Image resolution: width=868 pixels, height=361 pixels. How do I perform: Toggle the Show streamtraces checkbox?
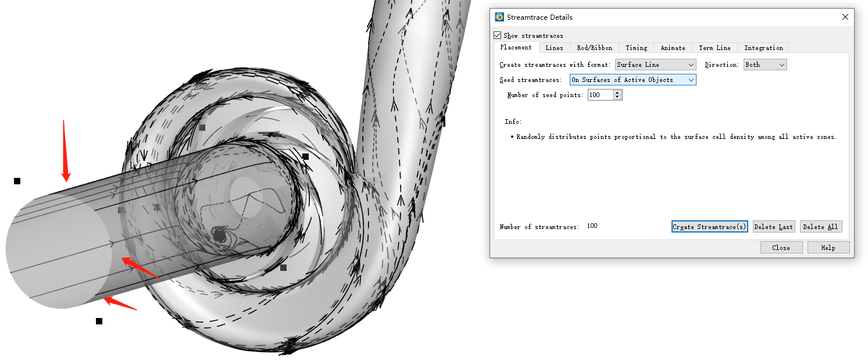click(497, 35)
